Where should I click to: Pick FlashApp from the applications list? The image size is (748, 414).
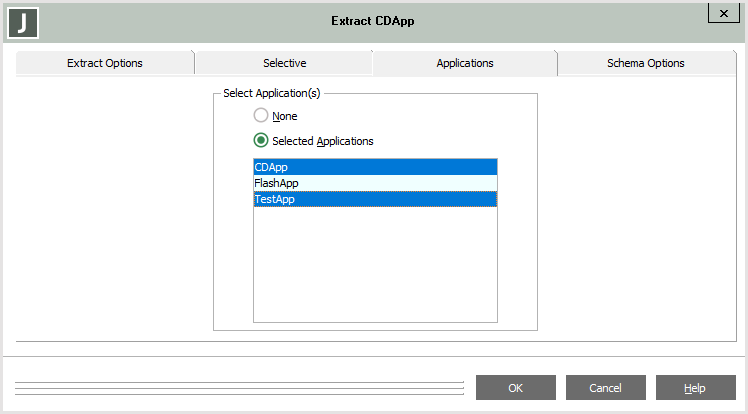point(374,183)
